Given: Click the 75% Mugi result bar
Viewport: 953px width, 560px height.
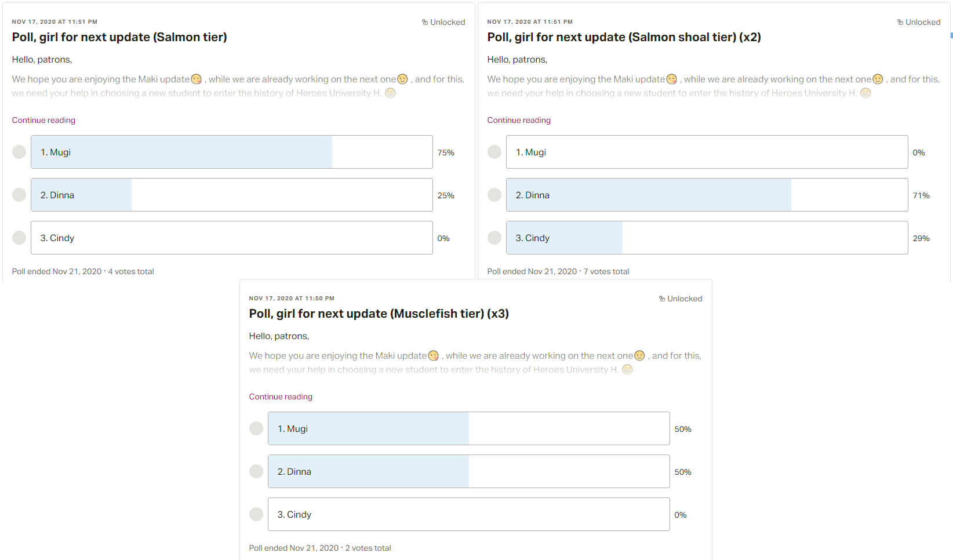Looking at the screenshot, I should click(232, 152).
